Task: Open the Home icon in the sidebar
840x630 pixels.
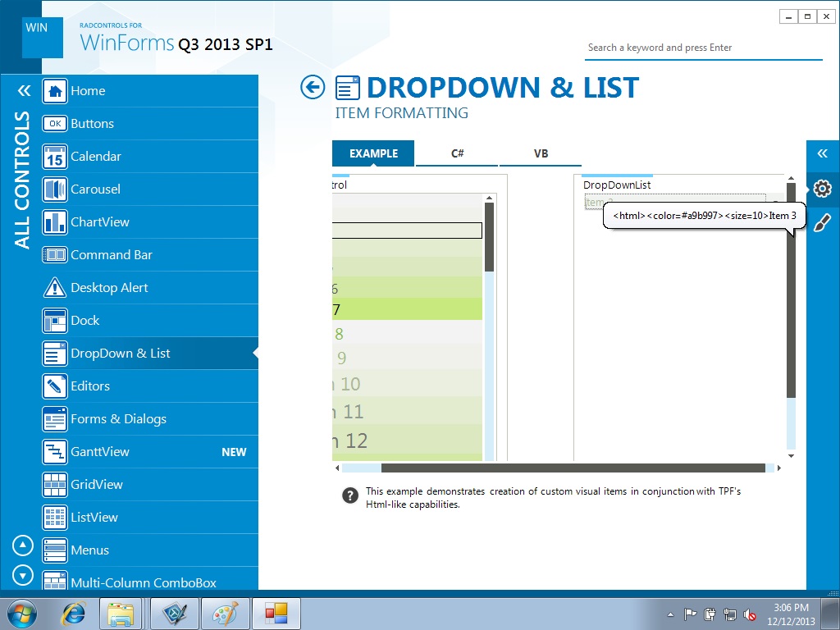Action: 55,91
